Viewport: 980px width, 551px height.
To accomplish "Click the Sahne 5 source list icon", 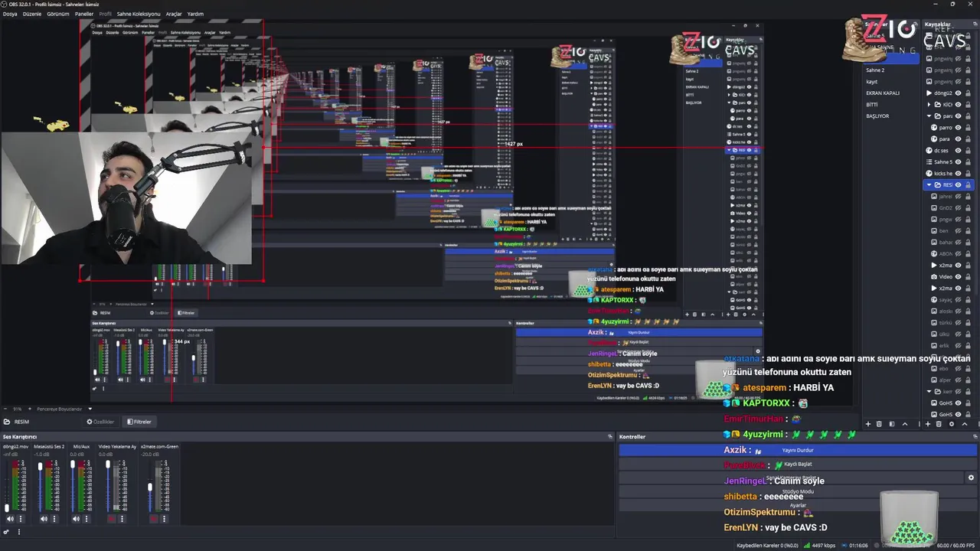I will (x=929, y=162).
